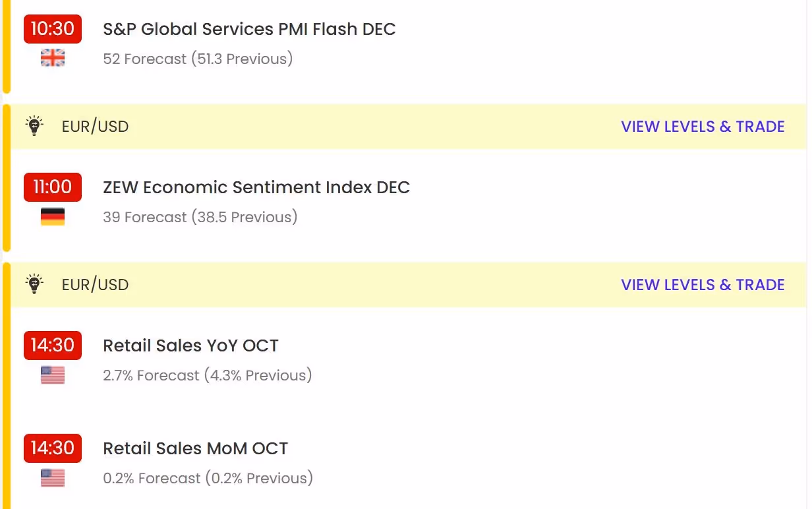Click US flag beside Retail Sales MoM
The image size is (812, 509).
[x=53, y=478]
